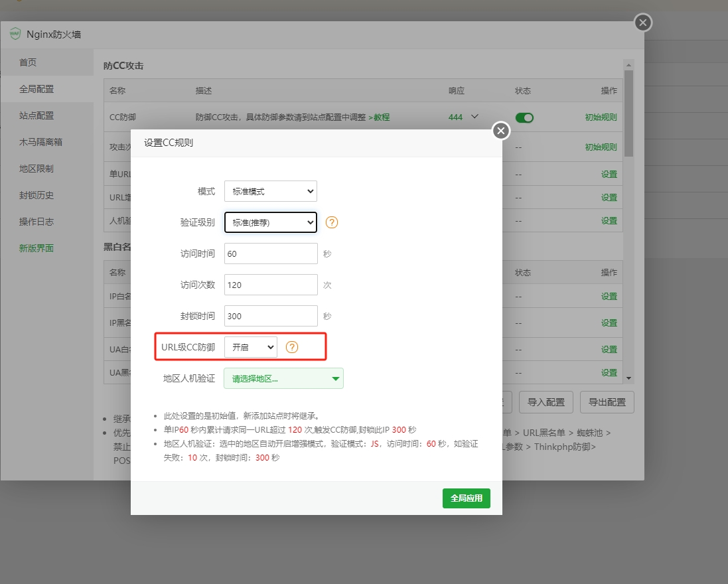Click the help icon beside 验证级别

(x=332, y=222)
